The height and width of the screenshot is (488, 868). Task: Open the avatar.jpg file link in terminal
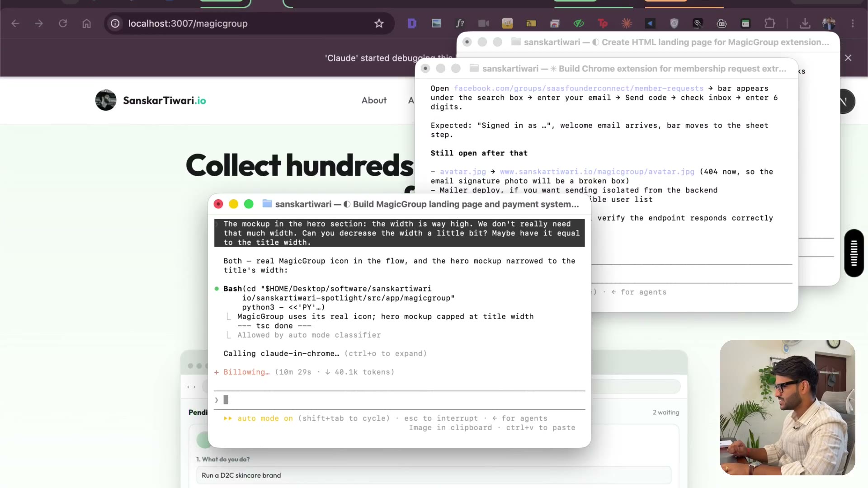pos(463,172)
